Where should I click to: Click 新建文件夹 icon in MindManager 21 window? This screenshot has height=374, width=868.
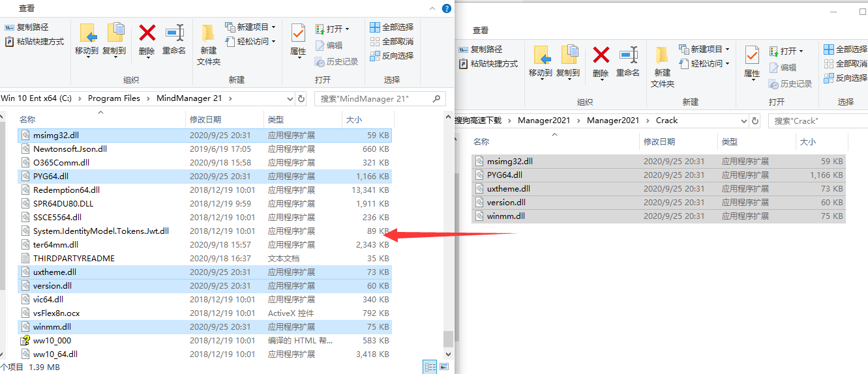(209, 33)
